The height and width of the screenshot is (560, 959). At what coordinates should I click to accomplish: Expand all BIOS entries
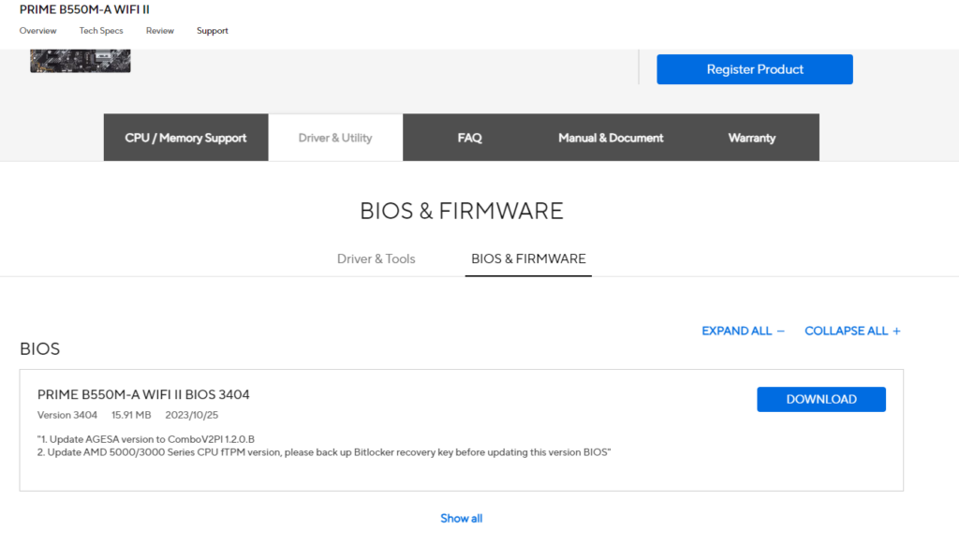[737, 331]
